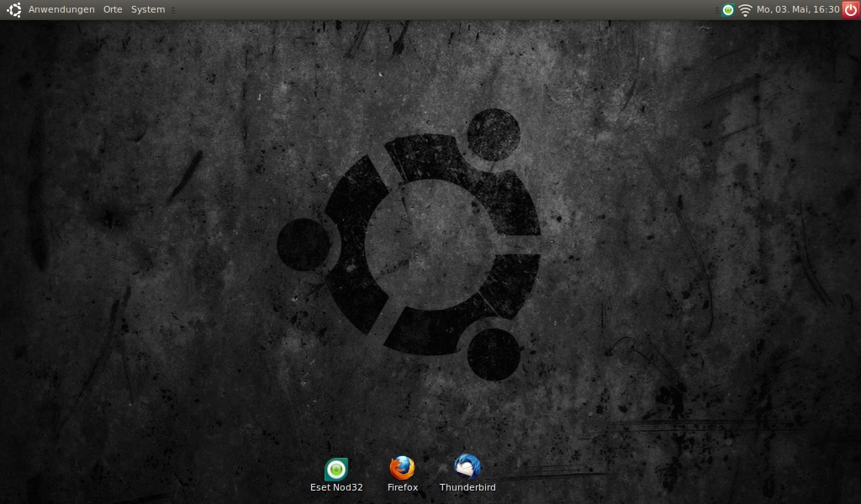The width and height of the screenshot is (861, 504).
Task: Open the Anwendungen menu
Action: coord(61,9)
